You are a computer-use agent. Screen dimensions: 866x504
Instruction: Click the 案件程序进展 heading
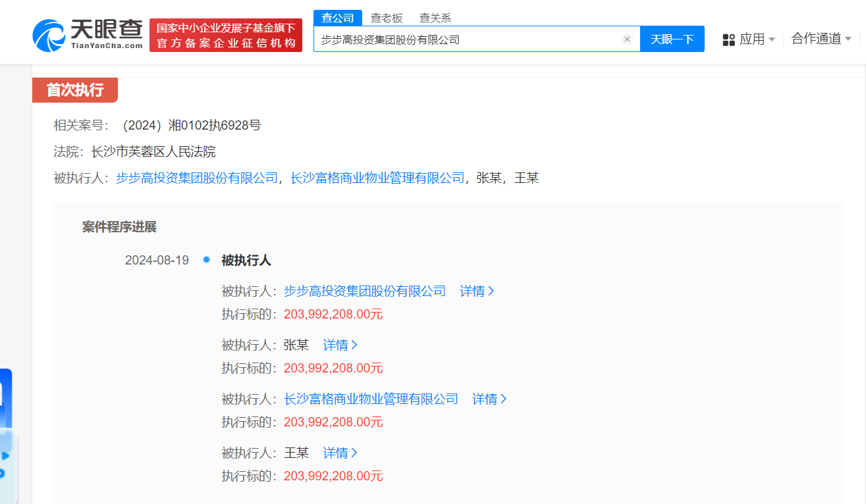pos(119,227)
